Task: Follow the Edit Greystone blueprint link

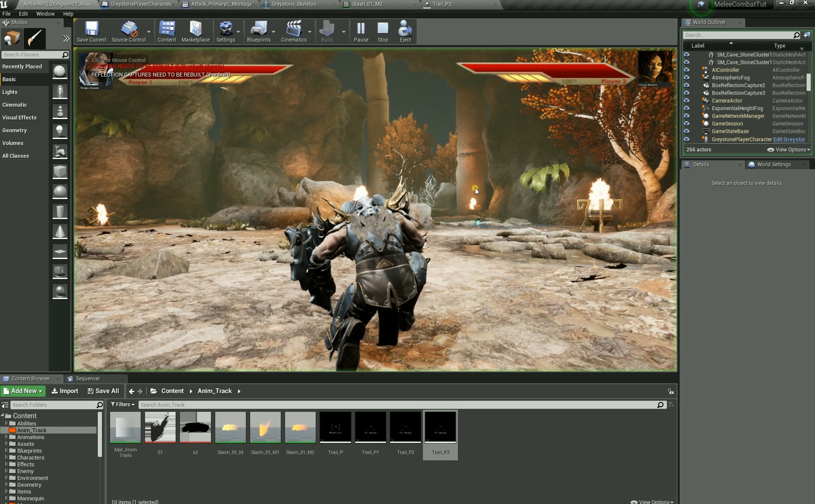Action: pyautogui.click(x=789, y=139)
